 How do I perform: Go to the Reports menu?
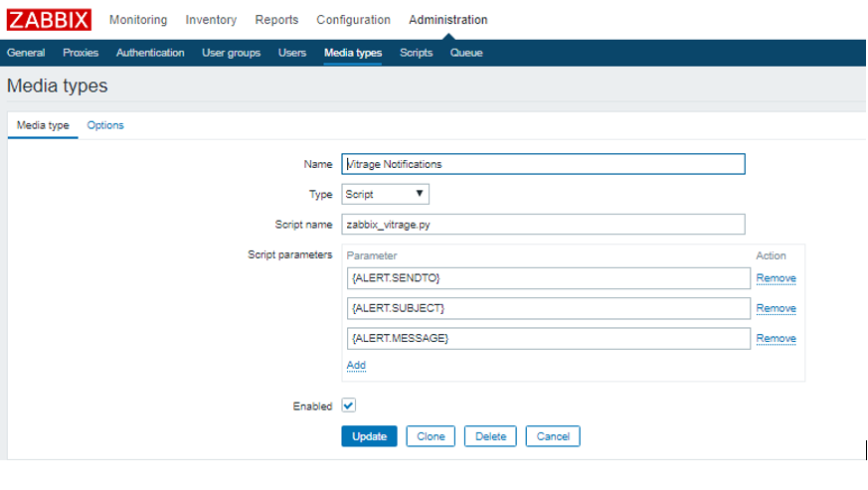coord(276,20)
